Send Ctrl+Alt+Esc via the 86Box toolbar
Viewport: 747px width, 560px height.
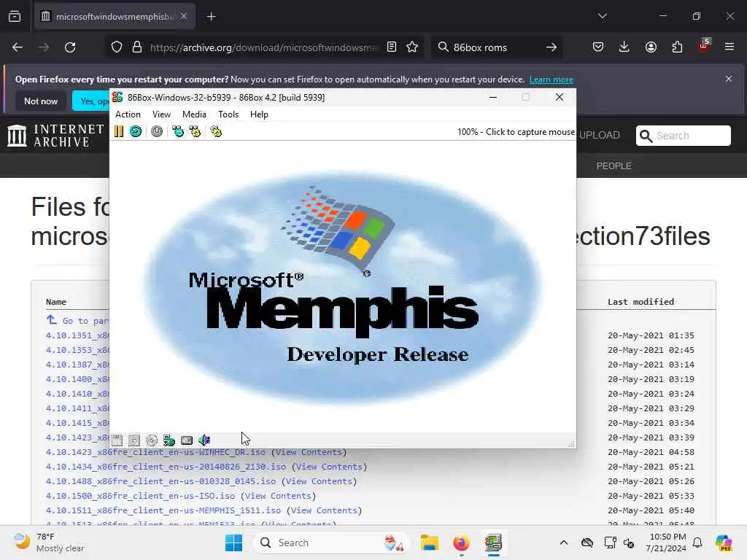pos(195,131)
